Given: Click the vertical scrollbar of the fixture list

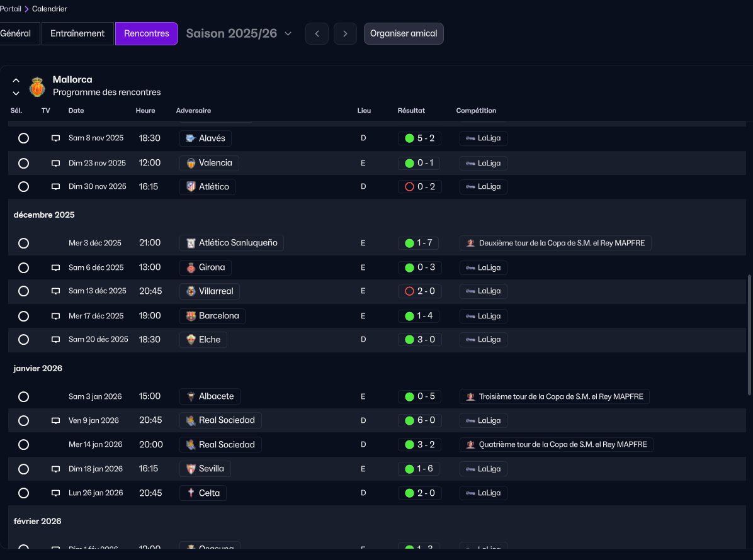Looking at the screenshot, I should [749, 333].
